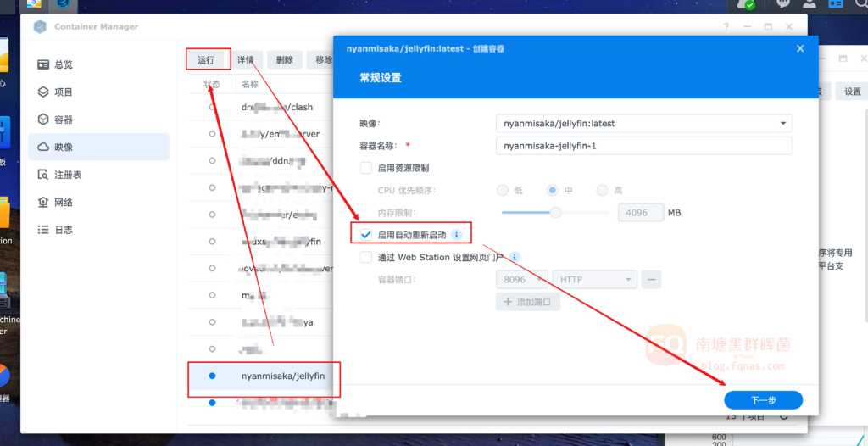The width and height of the screenshot is (868, 446).
Task: Select the 低 CPU priority radio
Action: tap(503, 190)
